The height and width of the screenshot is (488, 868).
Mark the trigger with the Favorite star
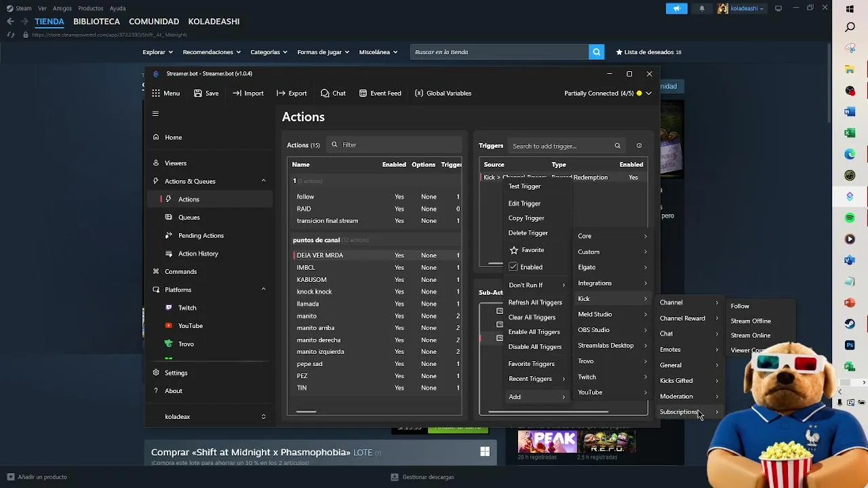514,250
